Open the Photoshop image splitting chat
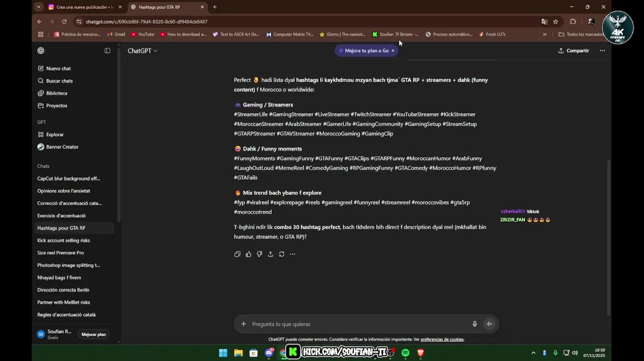 point(69,265)
